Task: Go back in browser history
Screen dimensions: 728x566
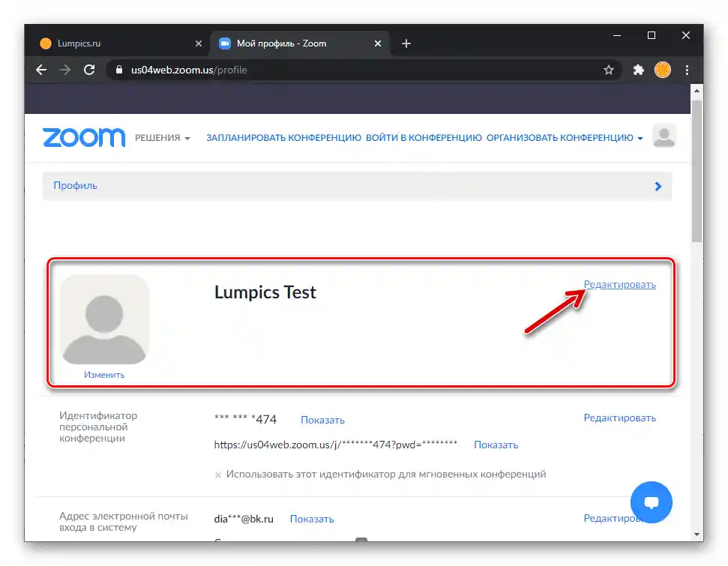Action: [41, 70]
